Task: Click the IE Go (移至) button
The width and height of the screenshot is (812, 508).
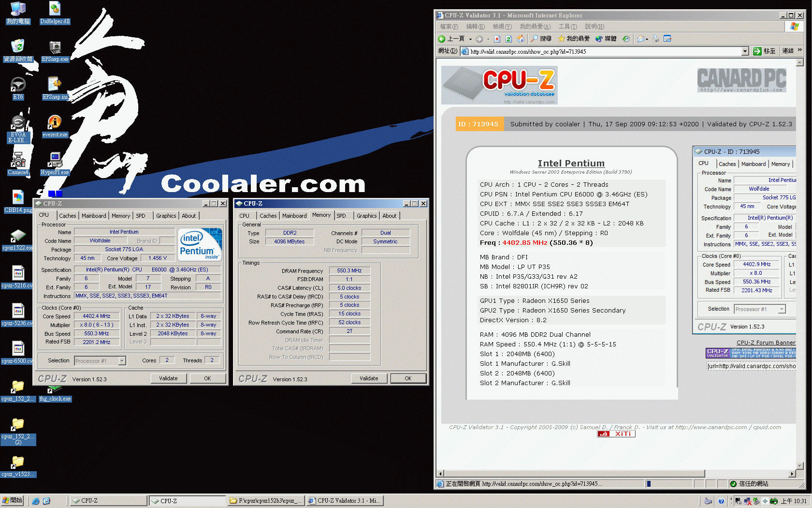Action: click(764, 51)
